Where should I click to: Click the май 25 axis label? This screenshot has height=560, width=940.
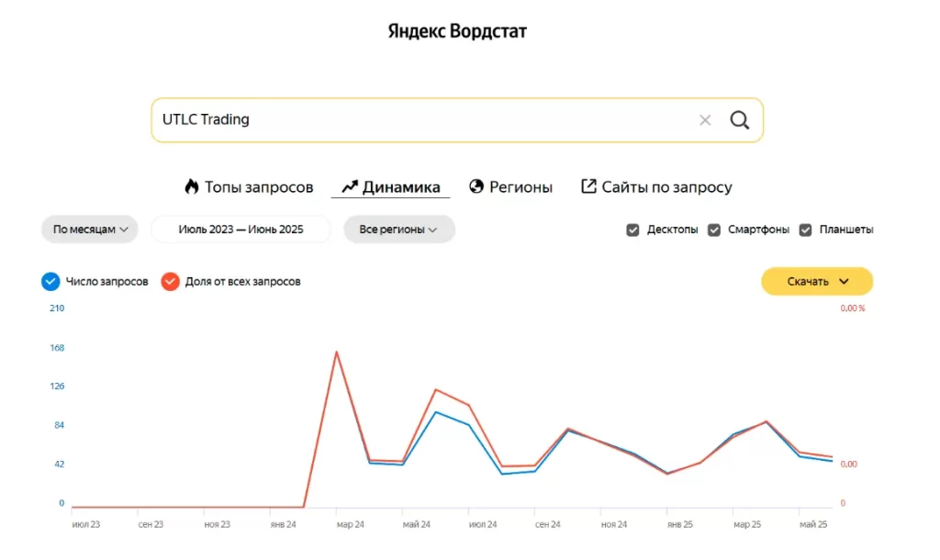(x=813, y=524)
